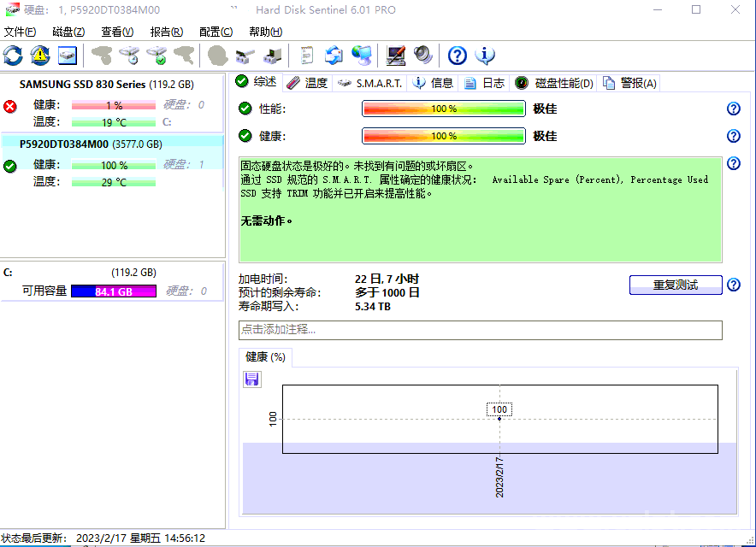Click the info bubble toolbar icon
The image size is (756, 547).
pos(485,56)
